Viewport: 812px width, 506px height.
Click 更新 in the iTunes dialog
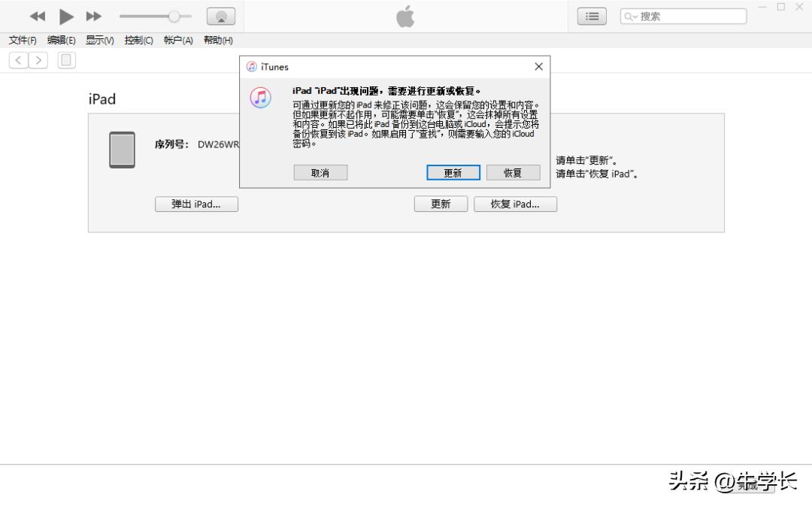click(x=452, y=172)
